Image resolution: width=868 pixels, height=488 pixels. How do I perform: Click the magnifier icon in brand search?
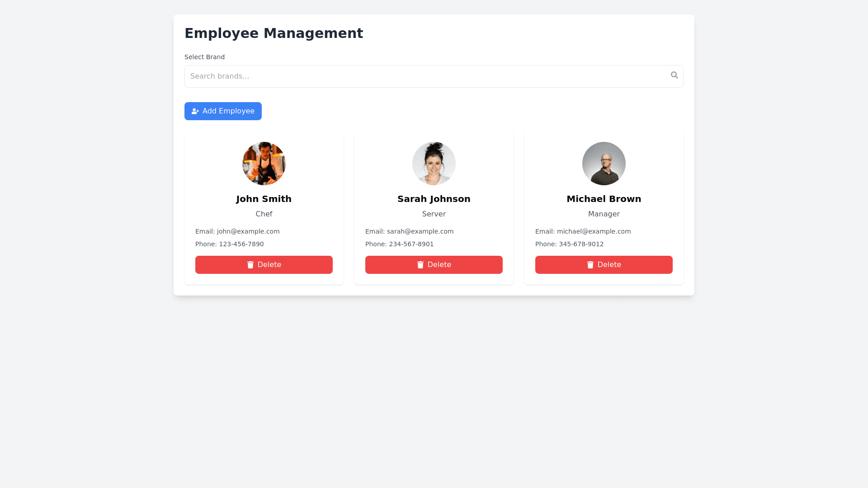point(674,75)
